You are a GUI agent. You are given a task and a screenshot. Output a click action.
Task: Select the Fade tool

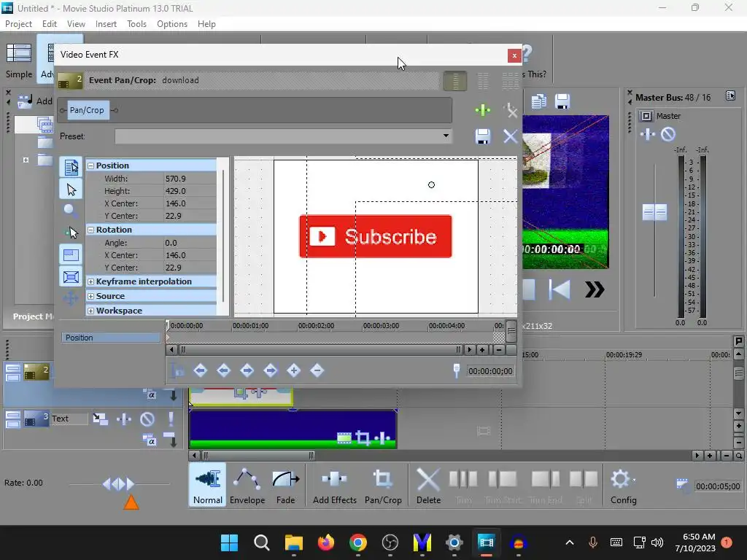pyautogui.click(x=286, y=485)
